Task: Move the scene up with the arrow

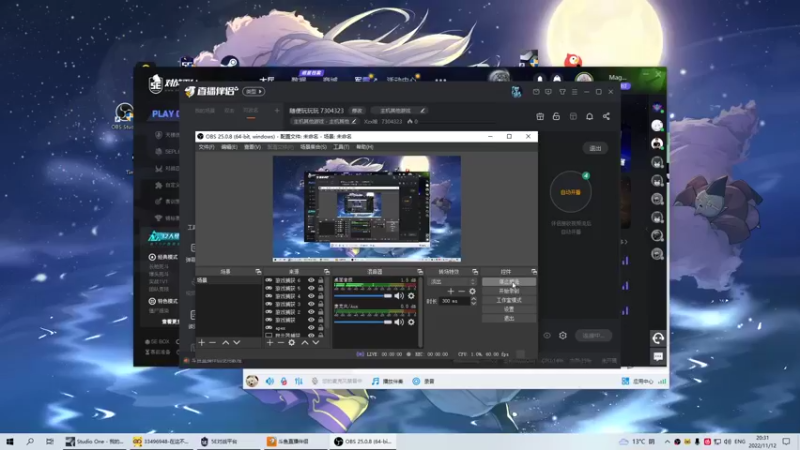Action: (x=226, y=343)
